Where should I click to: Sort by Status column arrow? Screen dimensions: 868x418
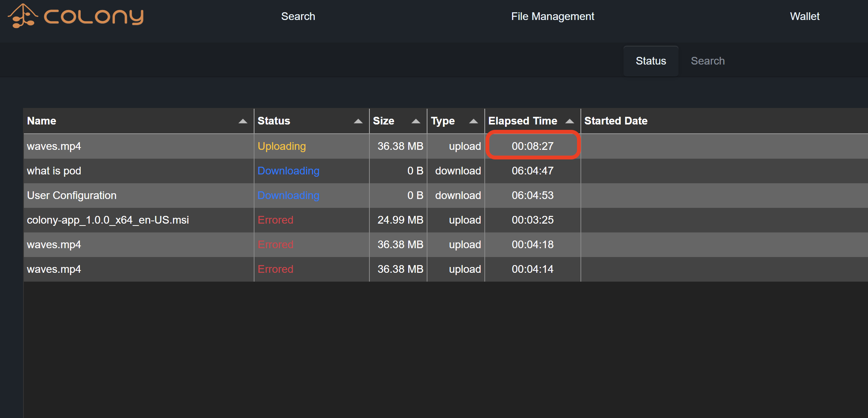[358, 121]
